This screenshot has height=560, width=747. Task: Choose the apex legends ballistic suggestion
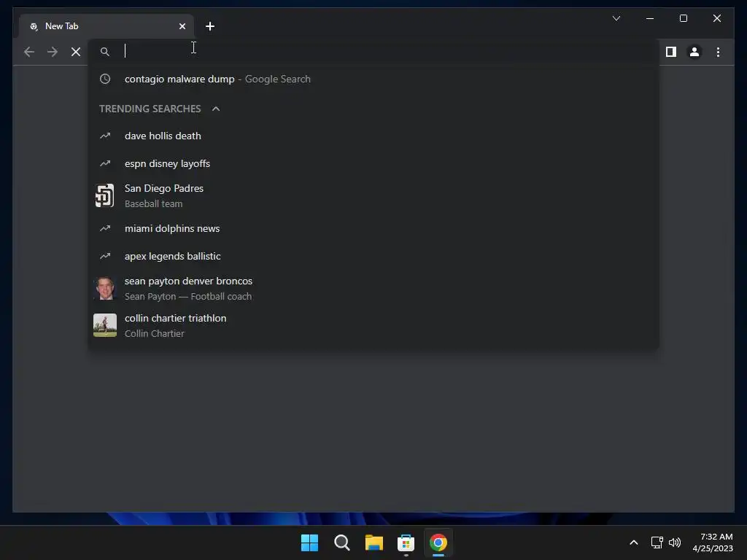pos(374,256)
